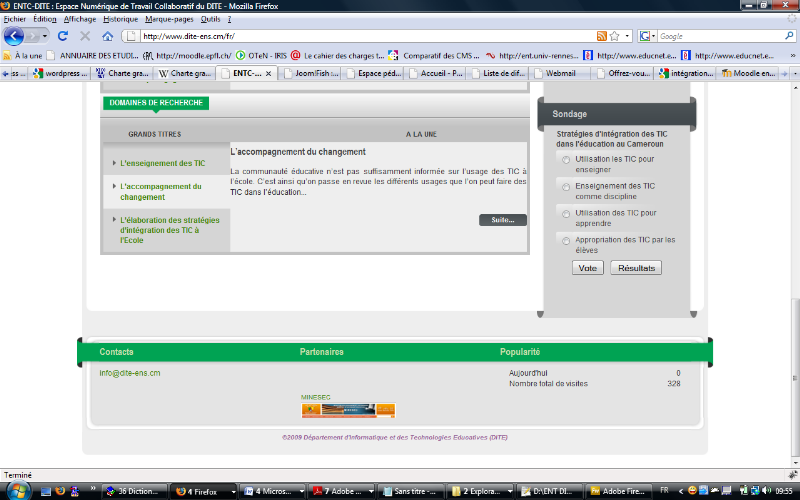The image size is (800, 500).
Task: Click the 'Suite...' button
Action: coord(503,220)
